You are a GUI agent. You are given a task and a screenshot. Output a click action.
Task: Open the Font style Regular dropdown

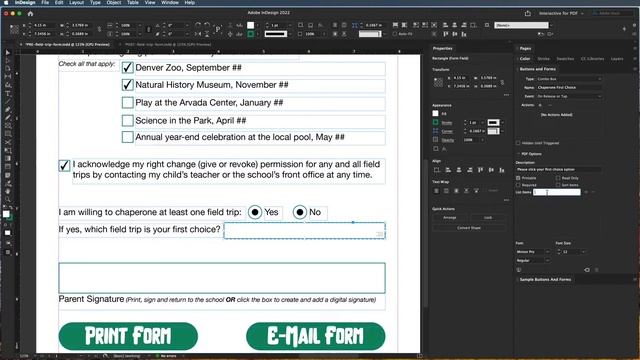pos(533,260)
